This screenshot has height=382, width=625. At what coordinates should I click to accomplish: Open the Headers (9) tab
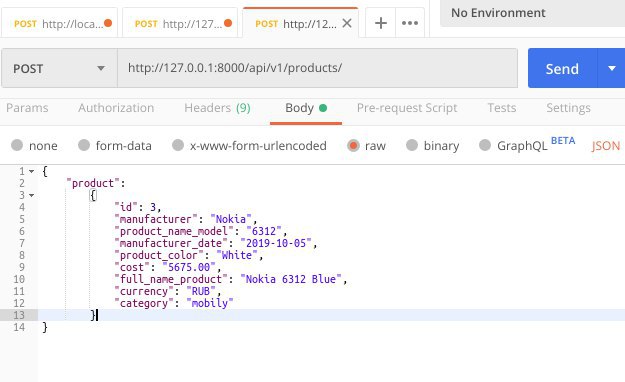[217, 108]
